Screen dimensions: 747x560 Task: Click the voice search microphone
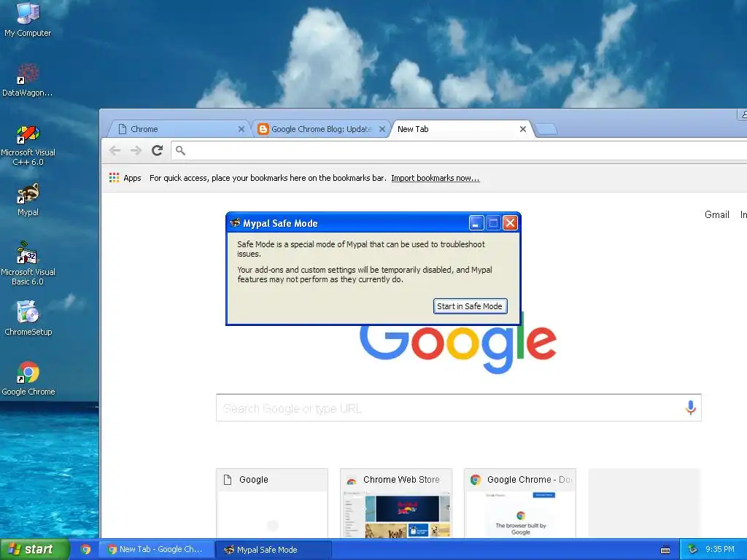pyautogui.click(x=690, y=408)
